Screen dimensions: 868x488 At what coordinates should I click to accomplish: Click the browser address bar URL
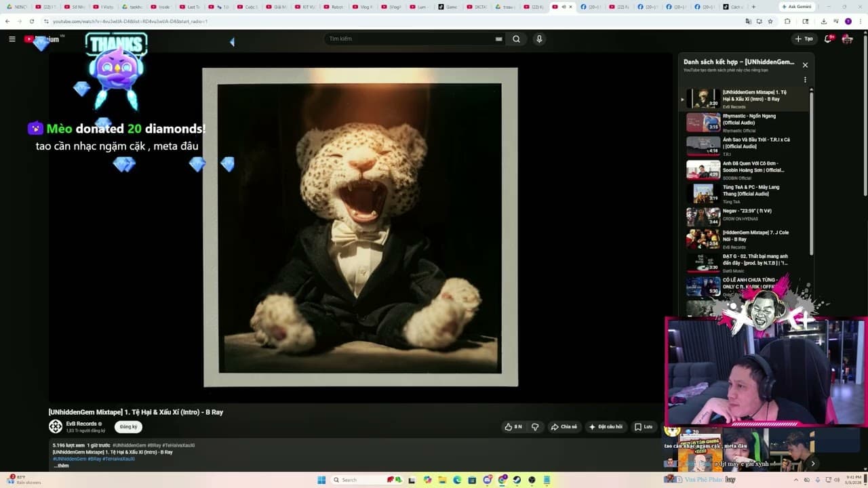coord(130,21)
